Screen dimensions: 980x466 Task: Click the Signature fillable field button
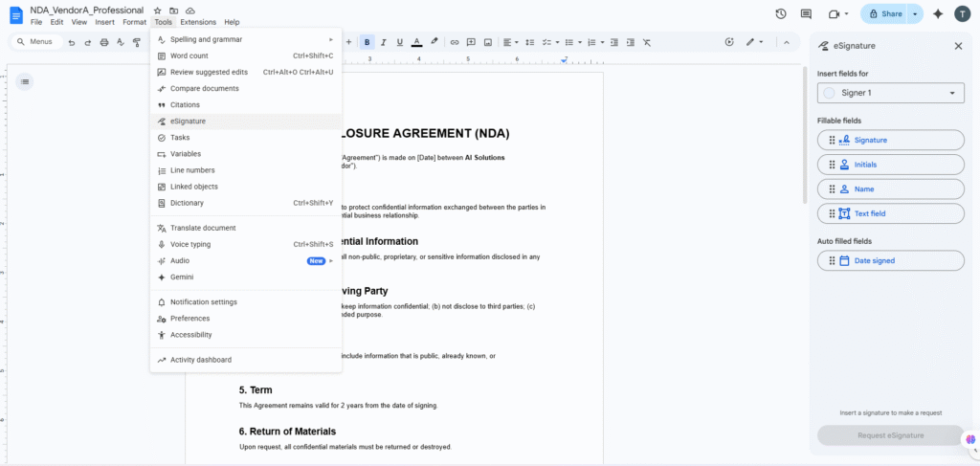click(x=890, y=140)
